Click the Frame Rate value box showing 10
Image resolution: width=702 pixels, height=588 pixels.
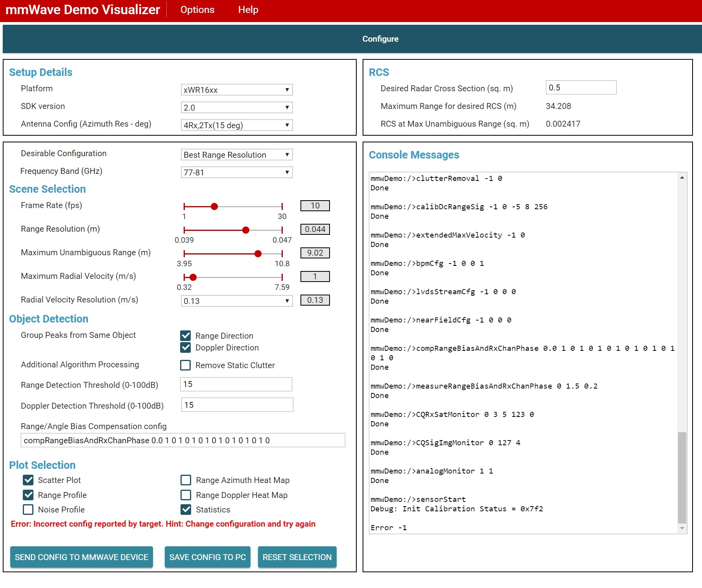[x=315, y=206]
